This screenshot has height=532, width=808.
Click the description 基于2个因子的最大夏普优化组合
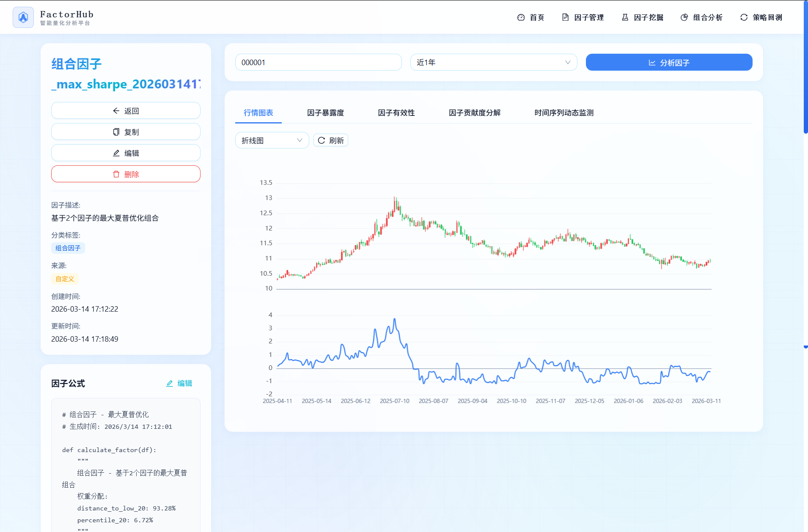tap(105, 218)
